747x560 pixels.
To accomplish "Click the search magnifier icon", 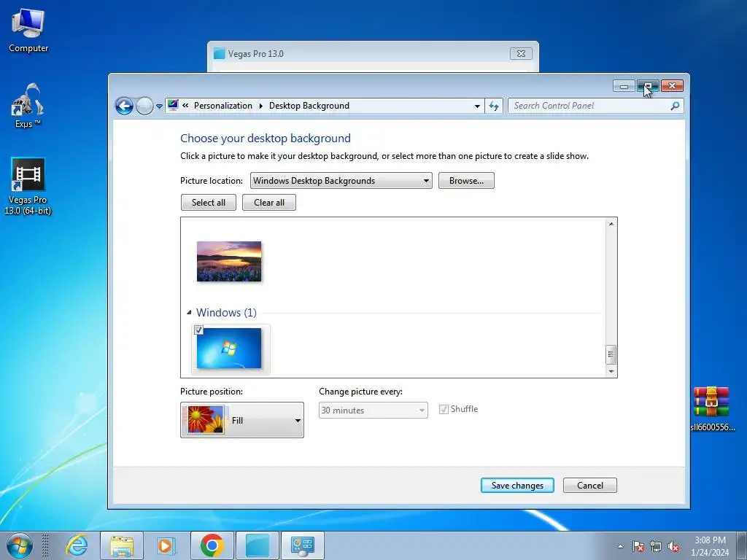I will coord(675,106).
